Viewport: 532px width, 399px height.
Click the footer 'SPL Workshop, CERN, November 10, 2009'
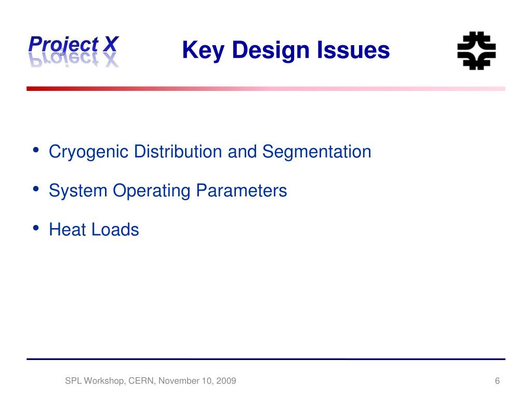(150, 381)
